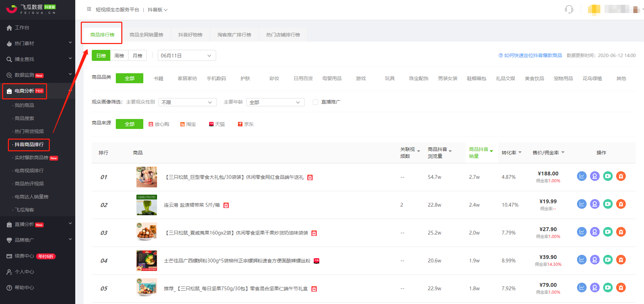Open the 三只松鼠 巨型零食大礼包 product link
The image size is (644, 304).
(234, 177)
